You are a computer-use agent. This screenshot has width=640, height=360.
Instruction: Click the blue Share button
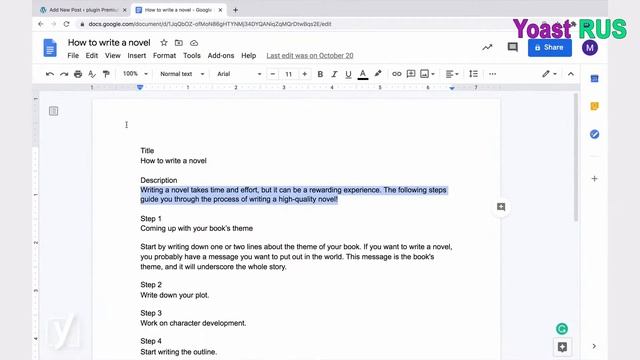tap(550, 47)
